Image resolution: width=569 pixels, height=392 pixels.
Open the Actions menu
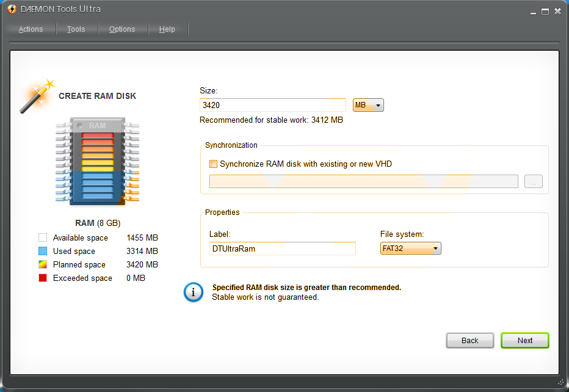pyautogui.click(x=31, y=29)
